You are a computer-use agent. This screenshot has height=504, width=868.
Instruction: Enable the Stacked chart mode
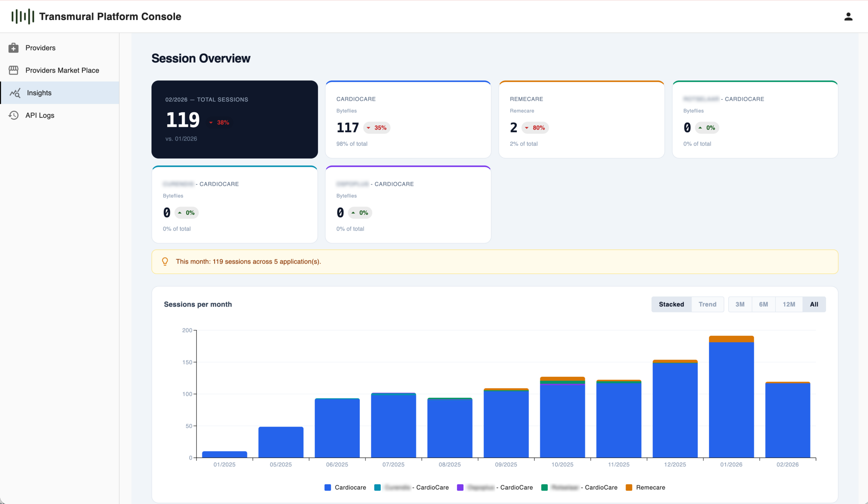671,304
